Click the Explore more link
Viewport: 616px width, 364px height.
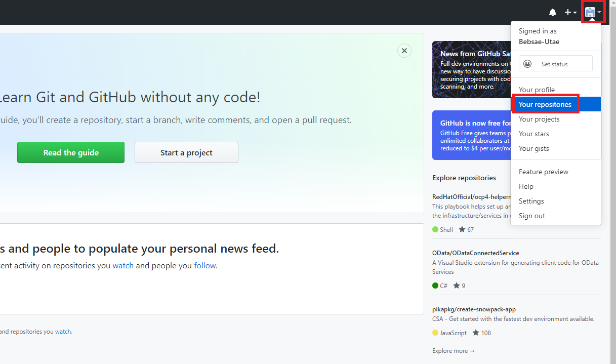pos(454,350)
